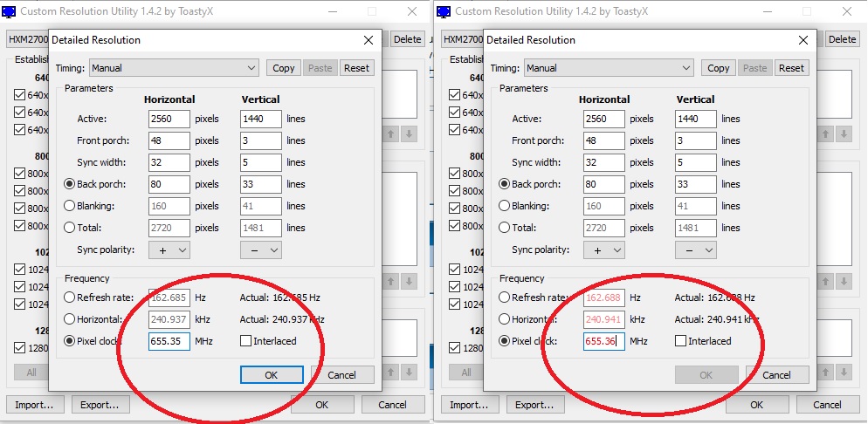Open horizontal Sync polarity dropdown in left dialog
The width and height of the screenshot is (868, 424).
[x=169, y=250]
